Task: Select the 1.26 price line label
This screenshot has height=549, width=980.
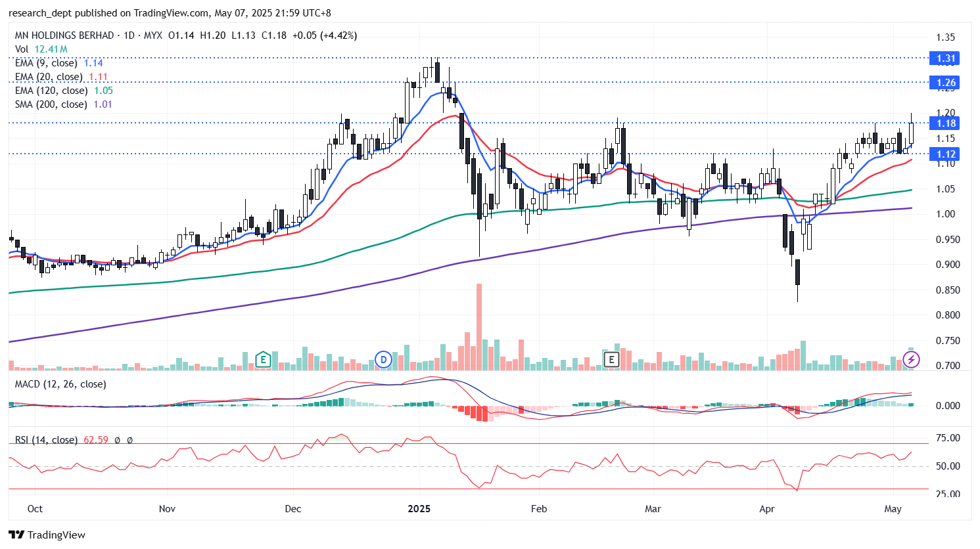Action: point(946,83)
